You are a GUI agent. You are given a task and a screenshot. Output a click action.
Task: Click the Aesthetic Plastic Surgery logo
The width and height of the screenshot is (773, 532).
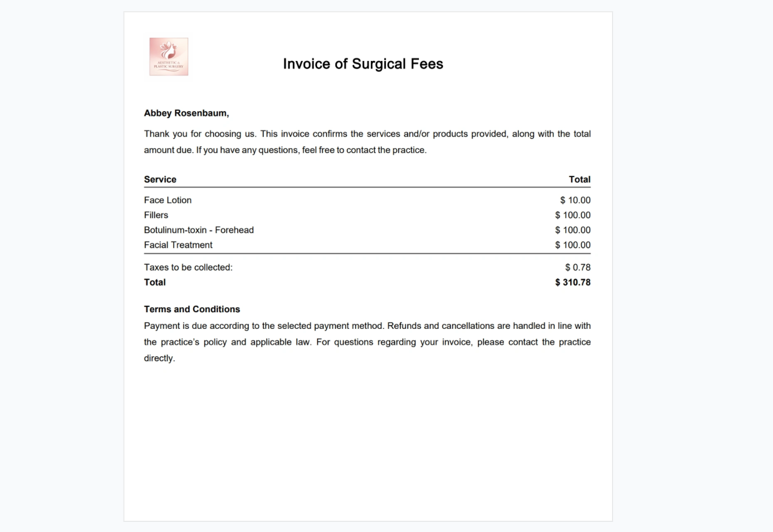[169, 57]
